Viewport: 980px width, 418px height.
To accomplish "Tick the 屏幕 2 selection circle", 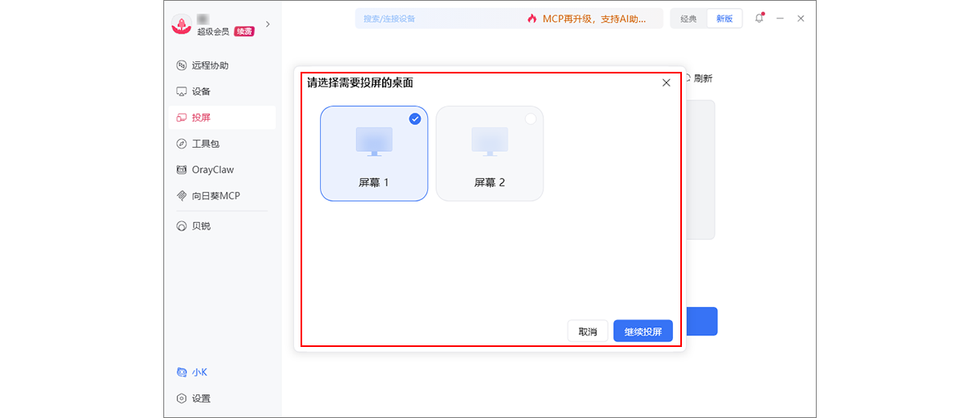I will pos(531,119).
